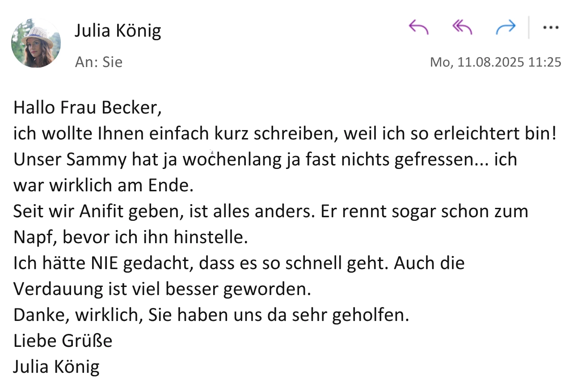This screenshot has height=392, width=586.
Task: Click Julia König's profile picture
Action: (x=36, y=43)
